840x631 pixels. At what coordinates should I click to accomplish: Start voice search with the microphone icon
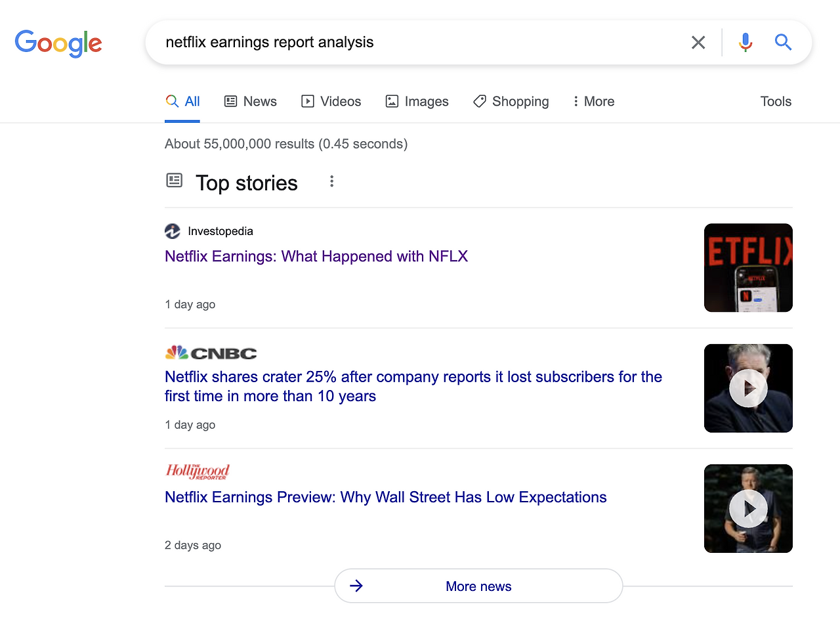[745, 43]
